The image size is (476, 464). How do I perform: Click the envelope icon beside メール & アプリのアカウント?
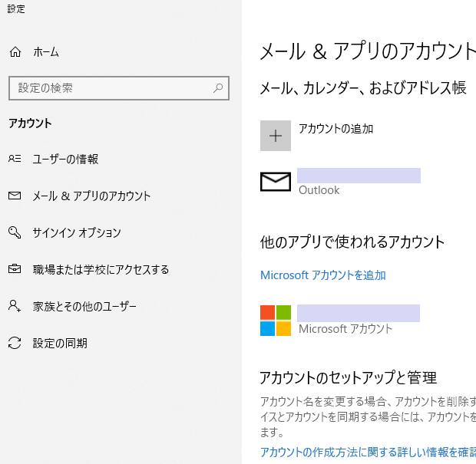pyautogui.click(x=15, y=196)
